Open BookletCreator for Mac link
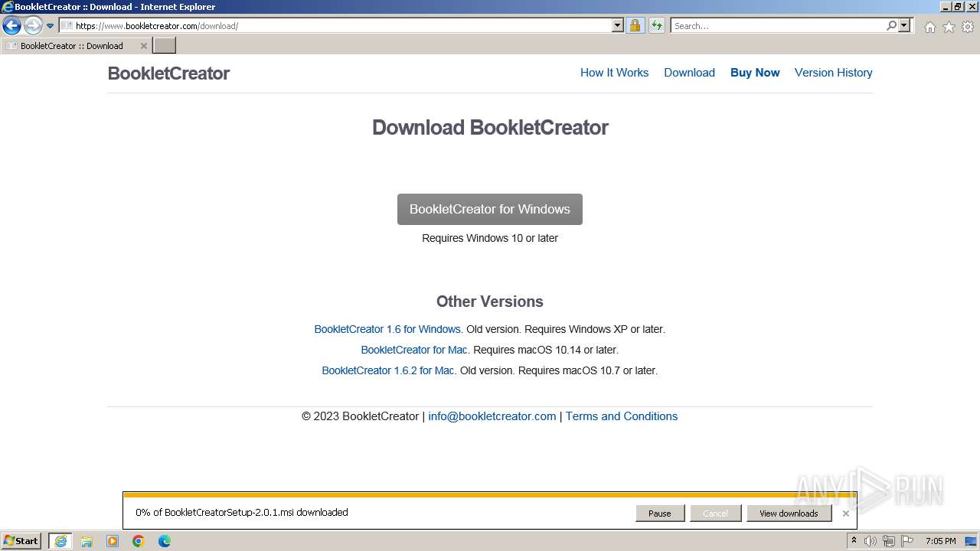Viewport: 980px width, 551px height. (414, 350)
